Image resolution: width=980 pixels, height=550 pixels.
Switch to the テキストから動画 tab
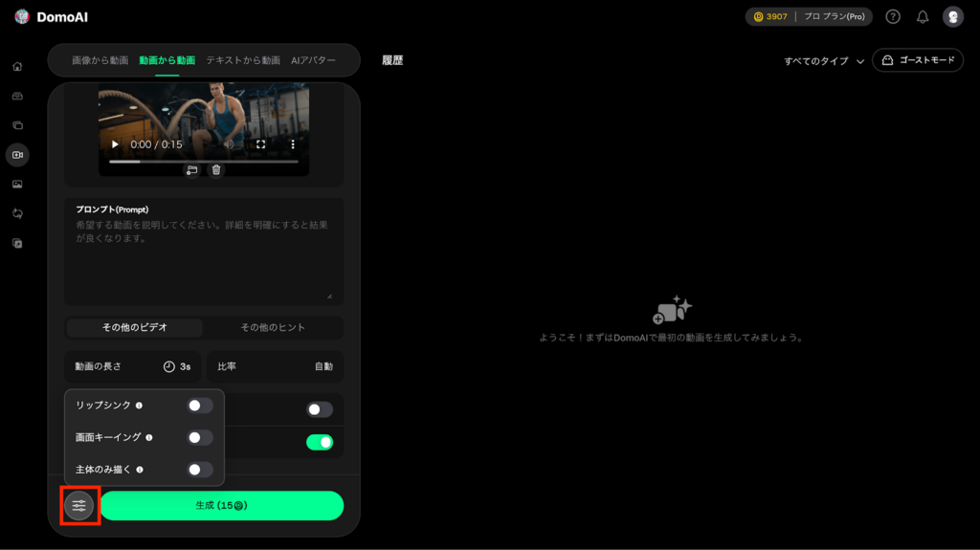click(x=243, y=60)
